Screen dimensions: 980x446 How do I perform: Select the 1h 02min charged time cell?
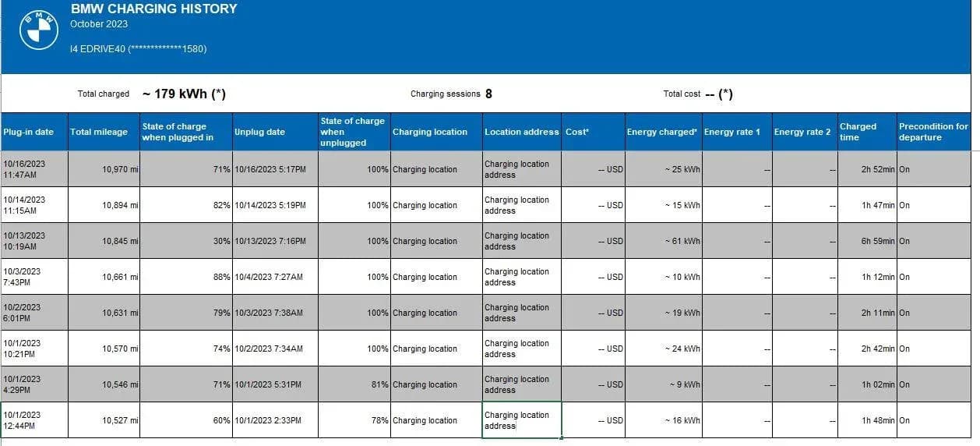[x=867, y=384]
